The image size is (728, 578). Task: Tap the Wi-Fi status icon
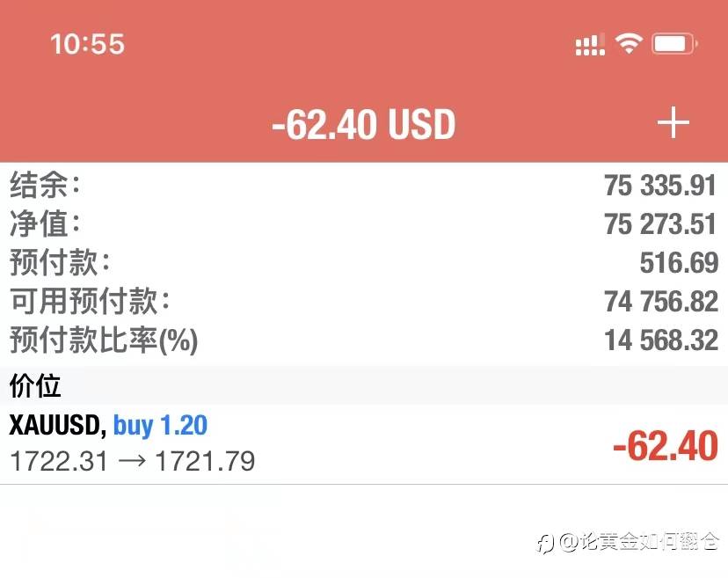pyautogui.click(x=629, y=43)
